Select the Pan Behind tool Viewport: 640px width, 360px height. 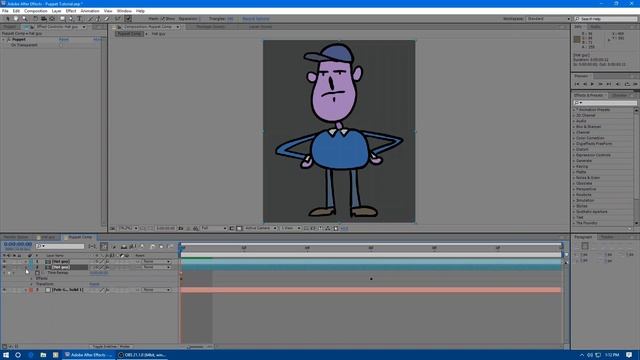pos(52,19)
